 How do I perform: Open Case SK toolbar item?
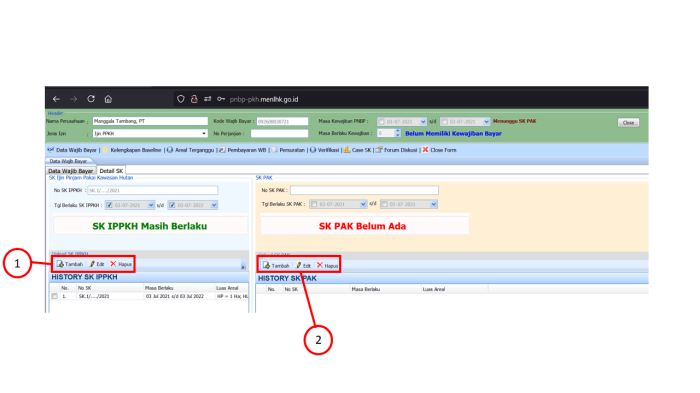click(358, 150)
